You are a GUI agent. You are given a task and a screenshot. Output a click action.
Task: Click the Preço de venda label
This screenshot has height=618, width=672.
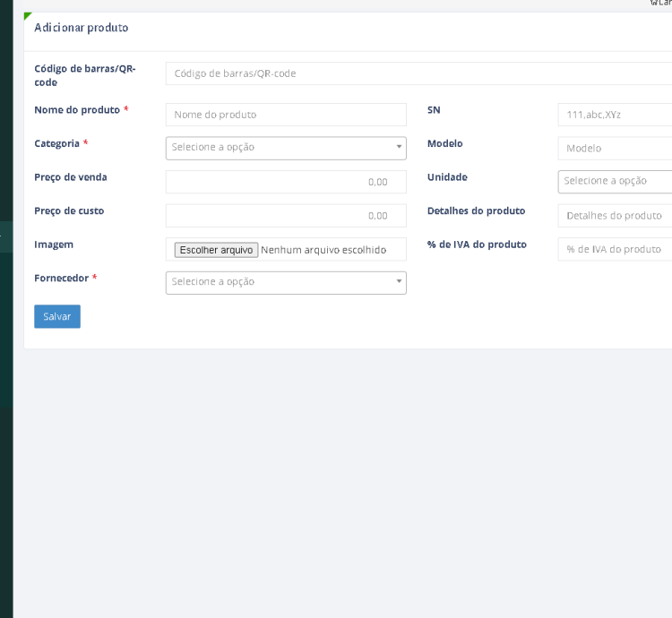(x=71, y=177)
